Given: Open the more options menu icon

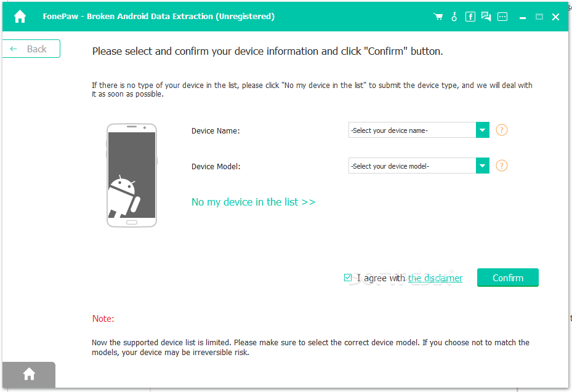Looking at the screenshot, I should 502,17.
